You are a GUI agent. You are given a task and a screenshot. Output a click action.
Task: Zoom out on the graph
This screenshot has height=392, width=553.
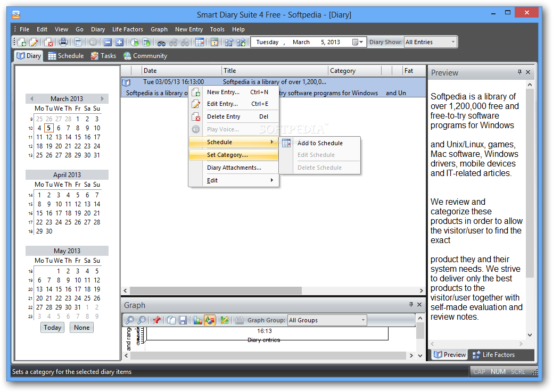[x=142, y=320]
